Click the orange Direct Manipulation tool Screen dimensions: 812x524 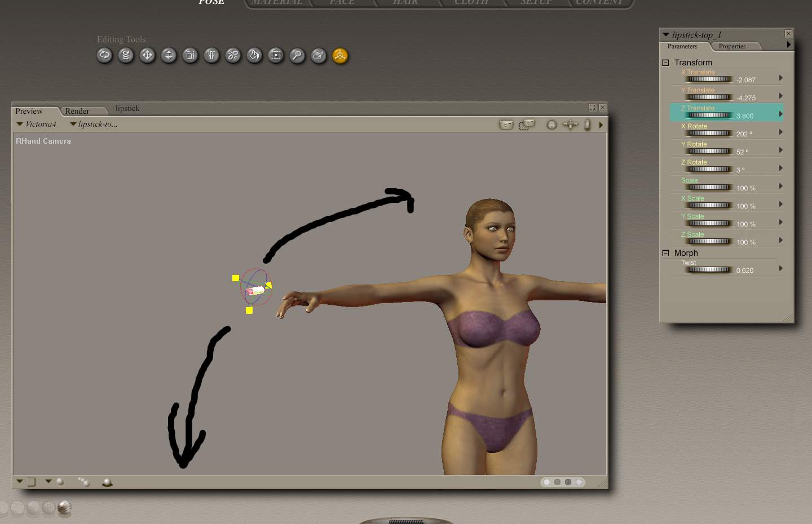(340, 55)
